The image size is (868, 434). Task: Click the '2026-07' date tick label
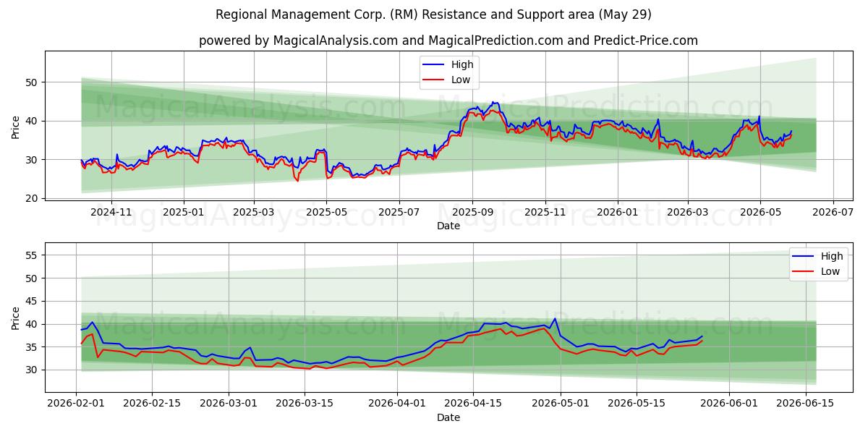pos(833,213)
